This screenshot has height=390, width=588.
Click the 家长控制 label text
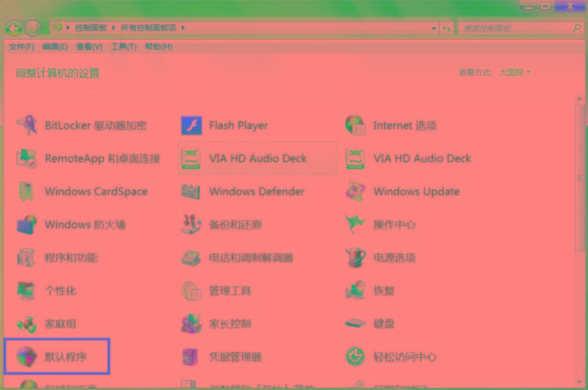[x=230, y=324]
